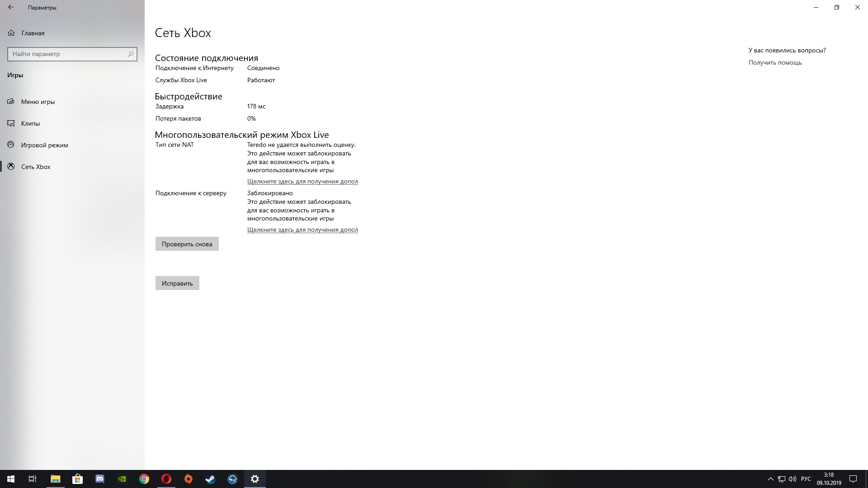868x488 pixels.
Task: Open NVIDIA app from taskbar
Action: [x=122, y=479]
